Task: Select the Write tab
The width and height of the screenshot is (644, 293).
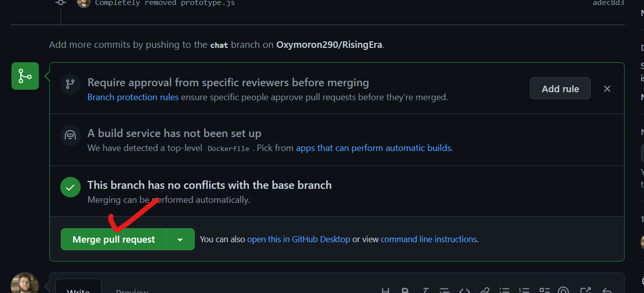Action: (x=78, y=290)
